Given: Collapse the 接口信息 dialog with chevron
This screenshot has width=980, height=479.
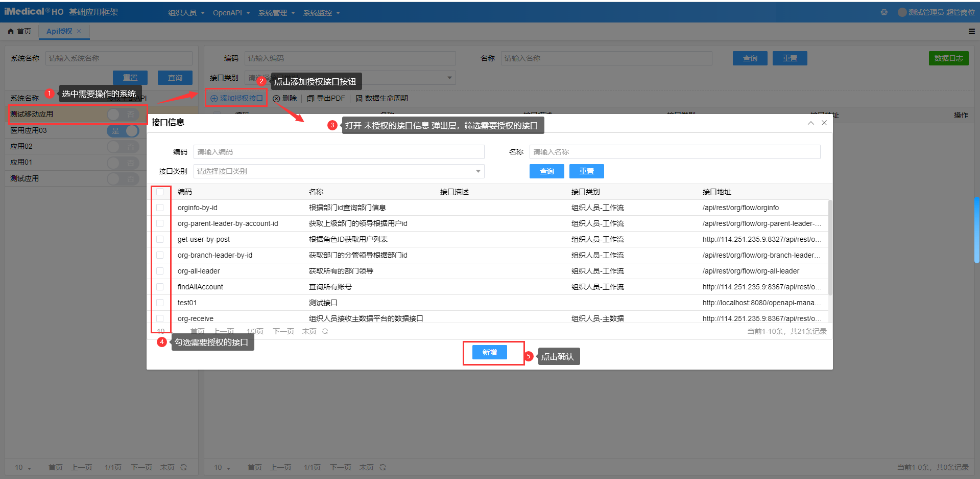Looking at the screenshot, I should (810, 123).
